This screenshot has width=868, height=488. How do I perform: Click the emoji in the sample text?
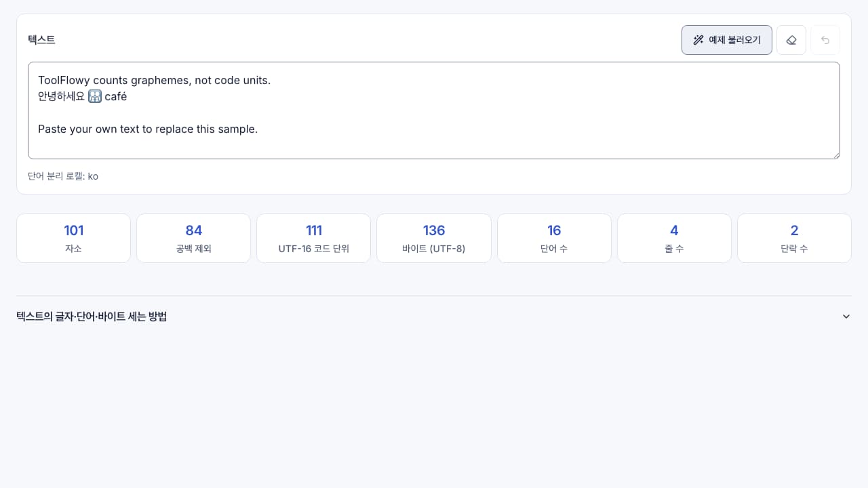tap(95, 96)
